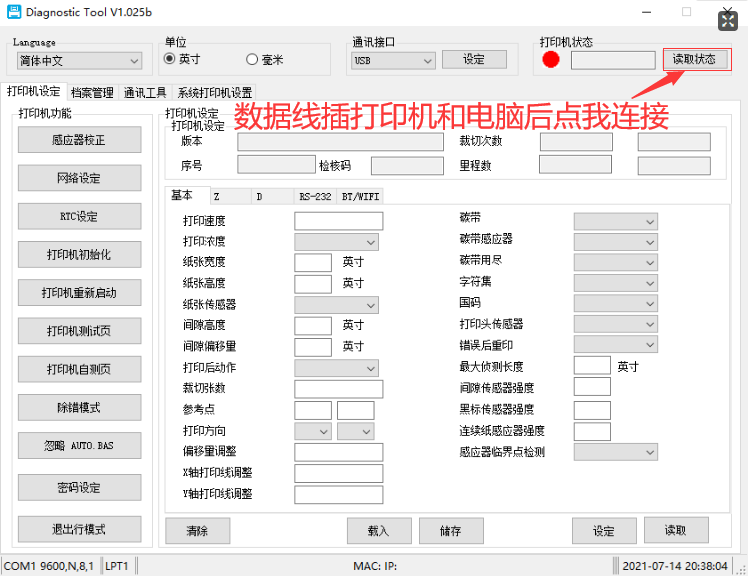Click the bottom-right 设定 button
The image size is (749, 576).
[x=604, y=531]
